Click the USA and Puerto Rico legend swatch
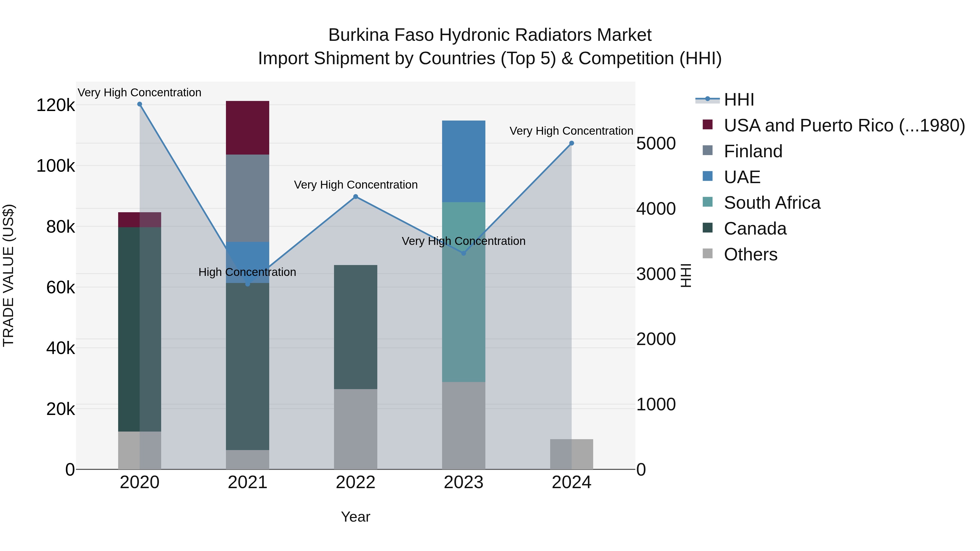 708,125
